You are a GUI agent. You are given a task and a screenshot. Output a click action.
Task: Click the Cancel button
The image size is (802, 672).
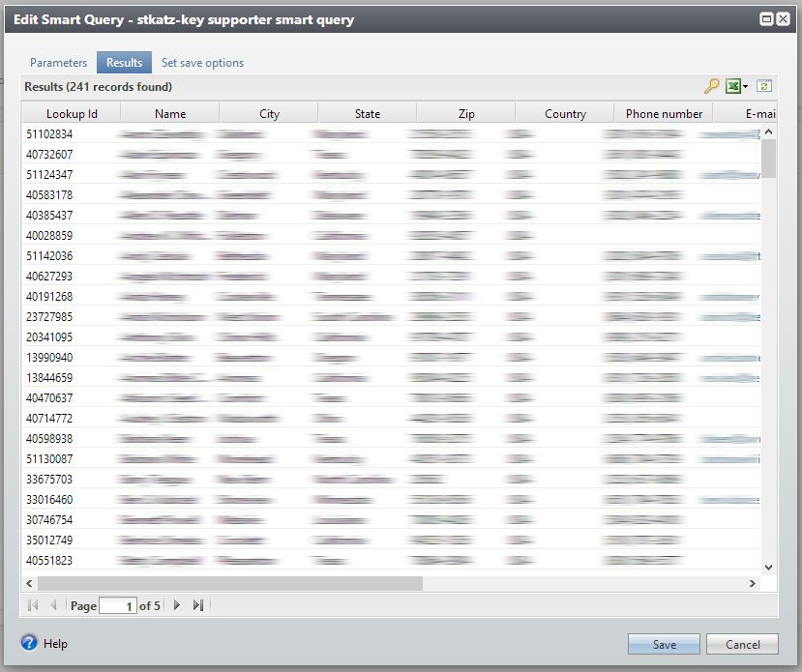742,645
